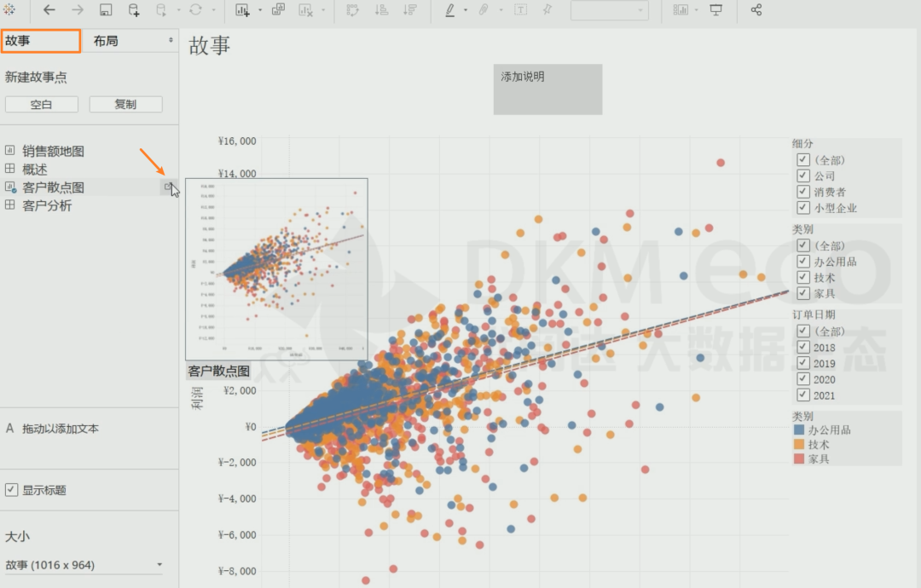The width and height of the screenshot is (921, 588).
Task: Uncheck 公司 in the 细分 filter
Action: [802, 176]
